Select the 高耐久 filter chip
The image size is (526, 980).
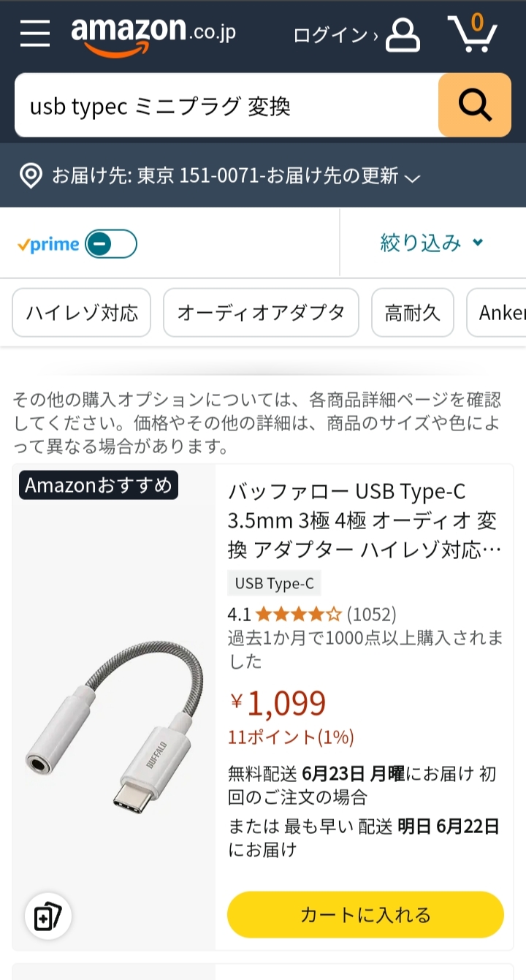[x=412, y=312]
